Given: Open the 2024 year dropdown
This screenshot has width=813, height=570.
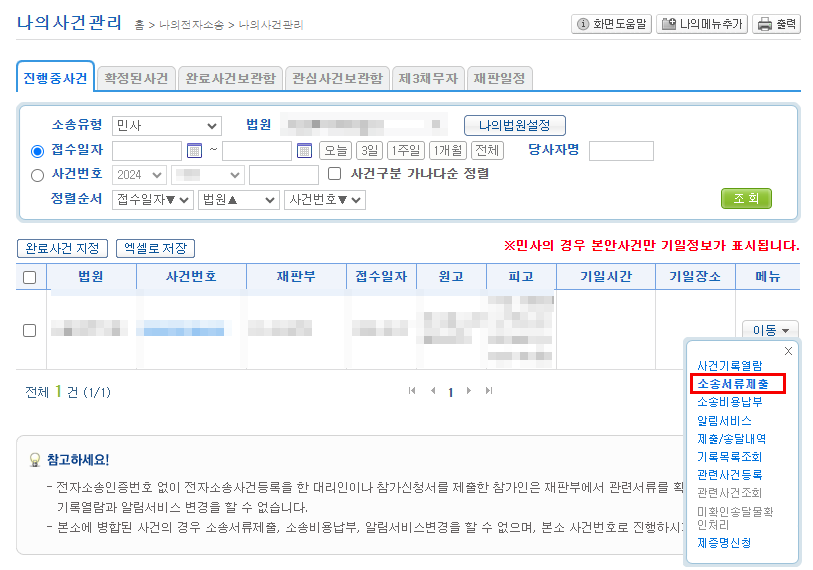Looking at the screenshot, I should (x=140, y=174).
